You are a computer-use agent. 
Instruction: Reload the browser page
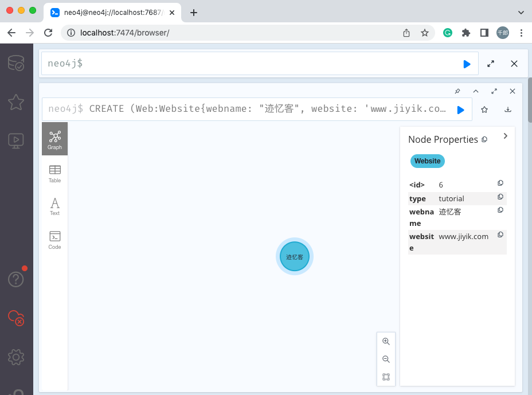(x=48, y=33)
